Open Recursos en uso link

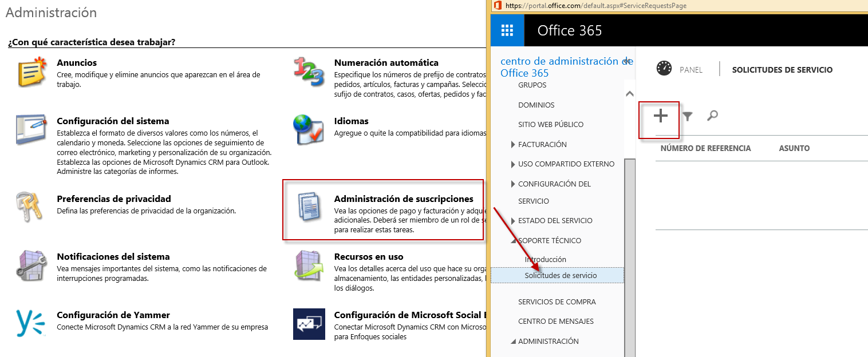369,257
